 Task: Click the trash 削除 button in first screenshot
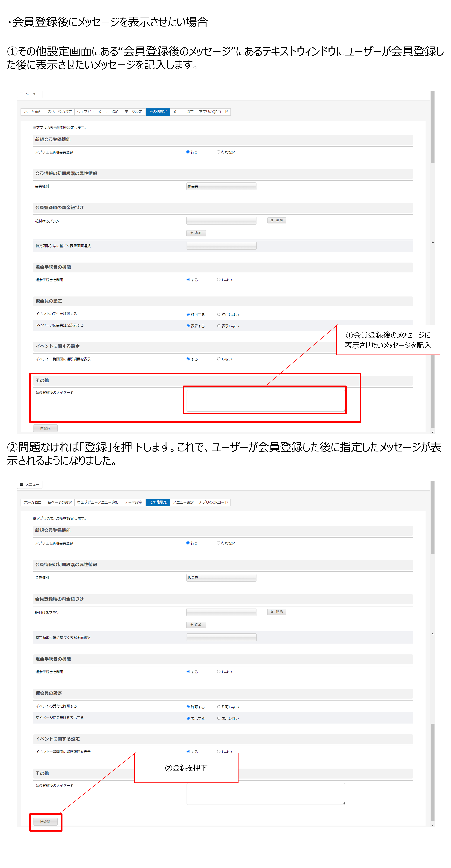point(277,220)
